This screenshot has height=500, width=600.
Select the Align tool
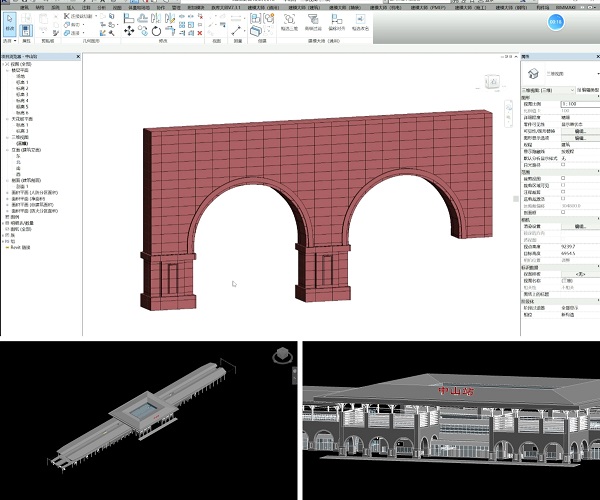[129, 18]
